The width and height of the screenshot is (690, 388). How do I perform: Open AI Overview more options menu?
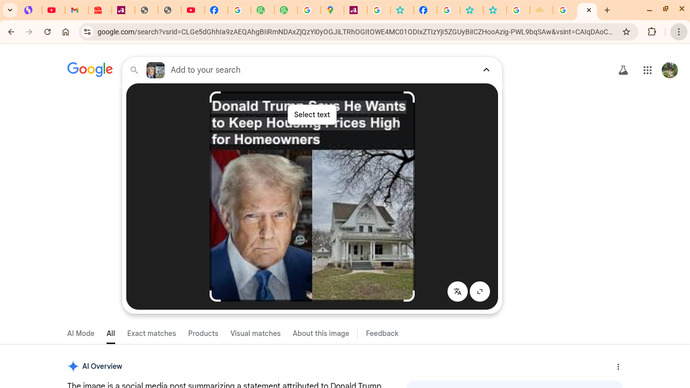[618, 366]
